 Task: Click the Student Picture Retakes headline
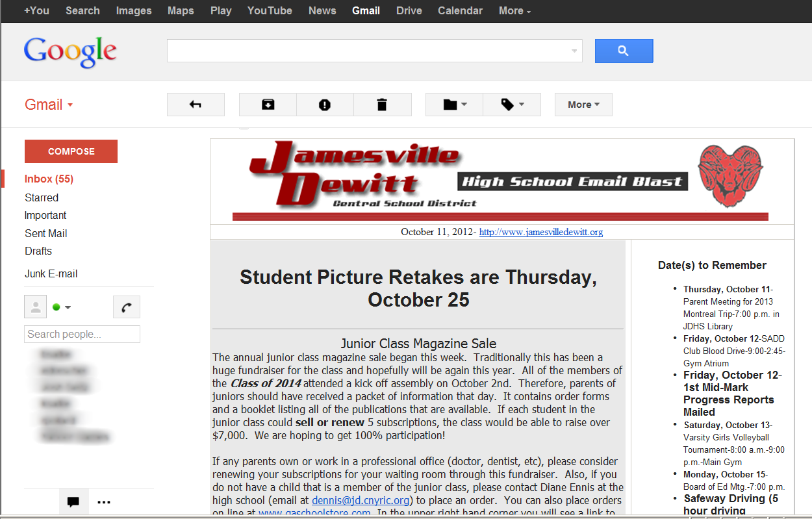(x=418, y=288)
